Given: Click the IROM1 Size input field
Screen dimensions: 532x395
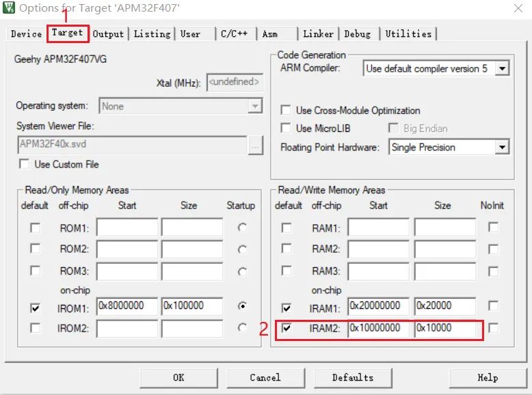Looking at the screenshot, I should (x=191, y=306).
